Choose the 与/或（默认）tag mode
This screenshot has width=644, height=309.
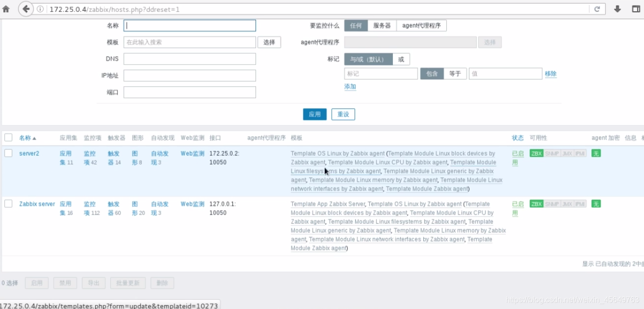[368, 59]
